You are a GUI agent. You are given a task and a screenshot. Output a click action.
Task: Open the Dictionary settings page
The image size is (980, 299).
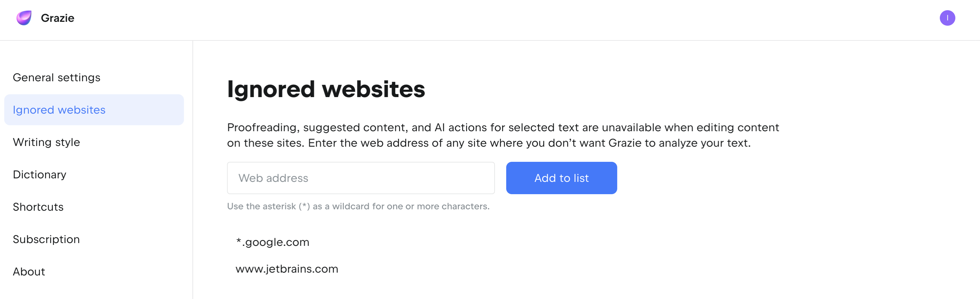click(x=39, y=174)
